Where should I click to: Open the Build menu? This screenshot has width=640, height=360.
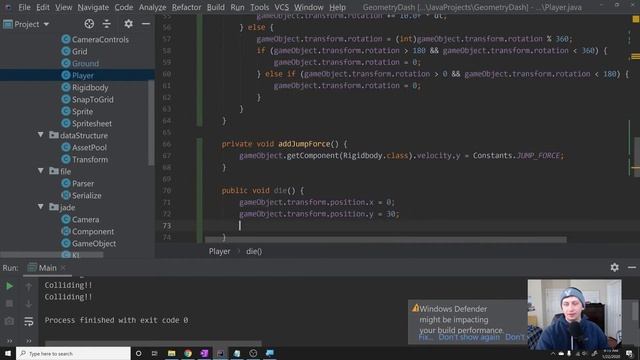(216, 7)
